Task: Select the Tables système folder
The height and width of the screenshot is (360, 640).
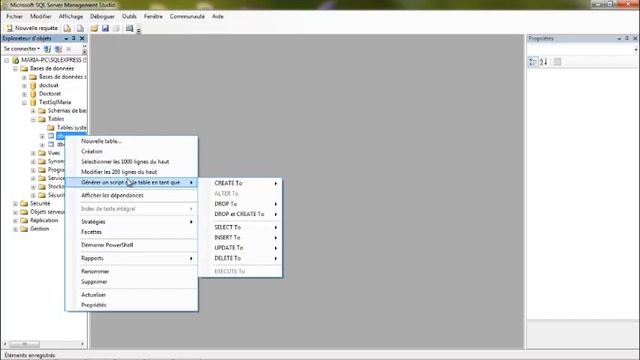Action: pyautogui.click(x=71, y=127)
